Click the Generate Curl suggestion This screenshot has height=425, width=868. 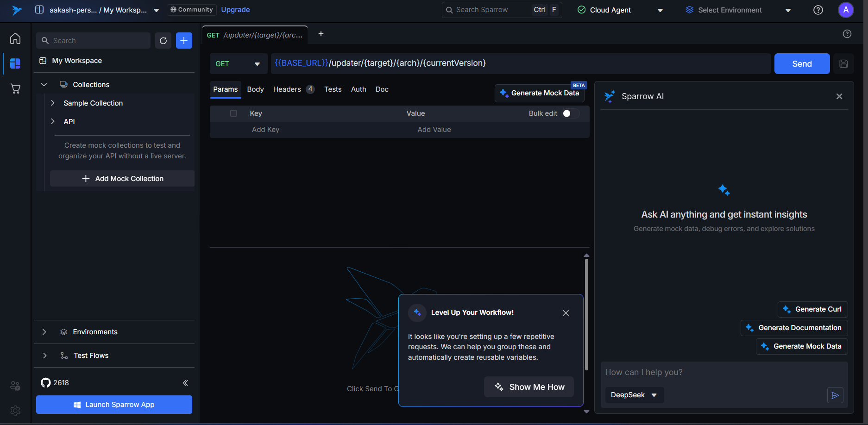812,309
